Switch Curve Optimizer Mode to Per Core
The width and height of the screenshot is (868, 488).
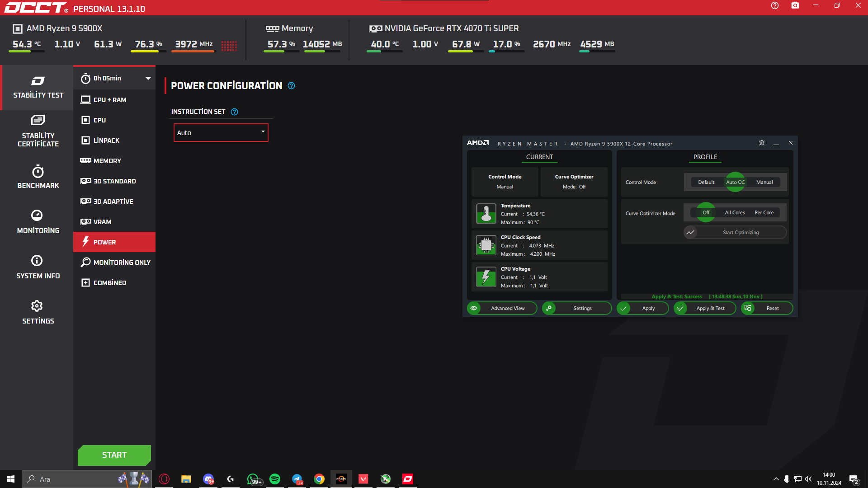click(x=764, y=212)
